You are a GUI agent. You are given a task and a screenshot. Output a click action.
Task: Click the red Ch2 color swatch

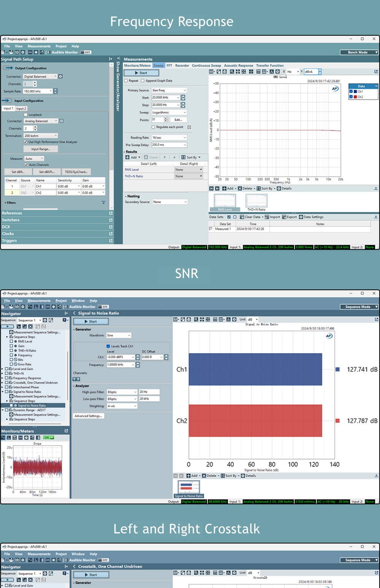[x=355, y=97]
